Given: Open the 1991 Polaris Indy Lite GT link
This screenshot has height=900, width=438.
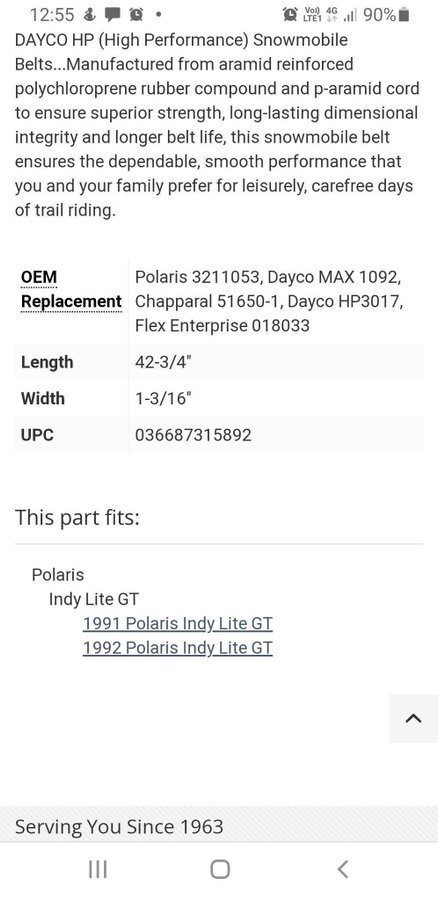Looking at the screenshot, I should (x=177, y=623).
